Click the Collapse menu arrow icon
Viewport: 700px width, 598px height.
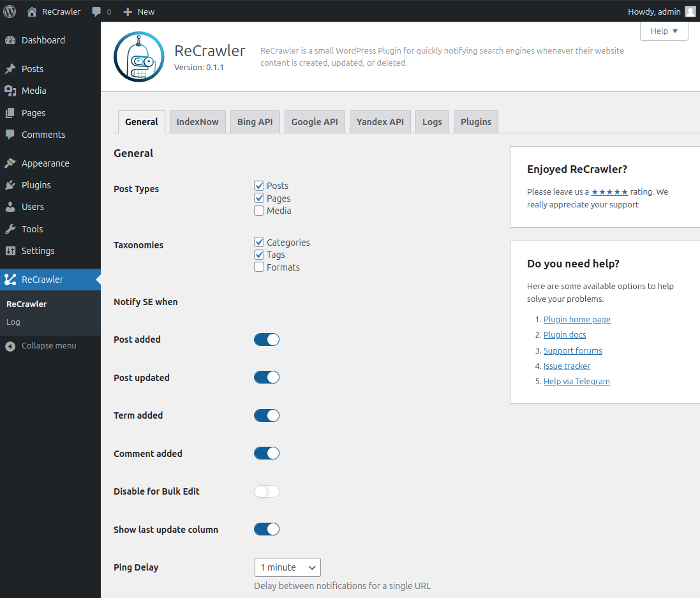click(10, 346)
